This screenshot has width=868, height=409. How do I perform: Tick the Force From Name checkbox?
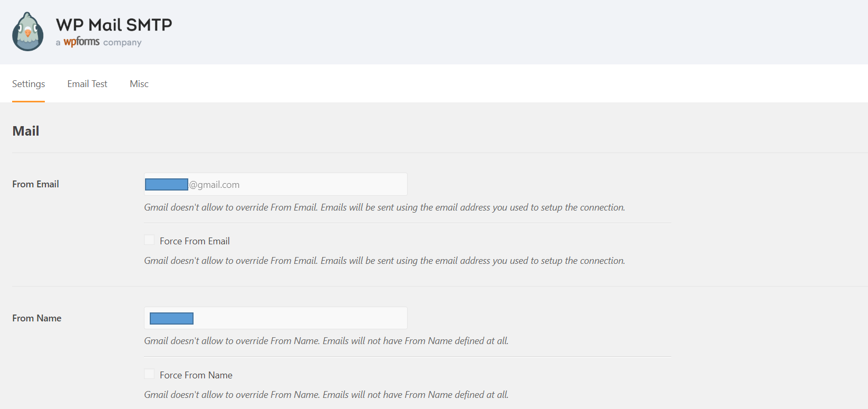click(x=150, y=374)
